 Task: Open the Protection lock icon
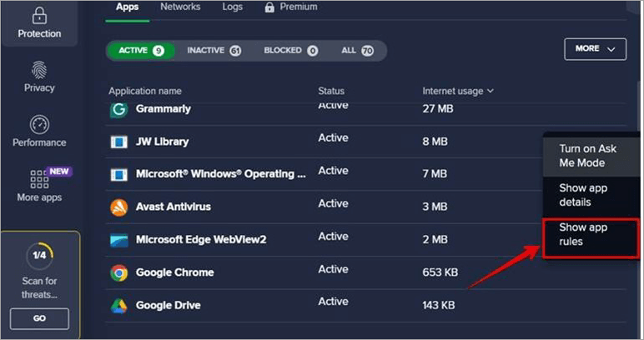(x=39, y=15)
